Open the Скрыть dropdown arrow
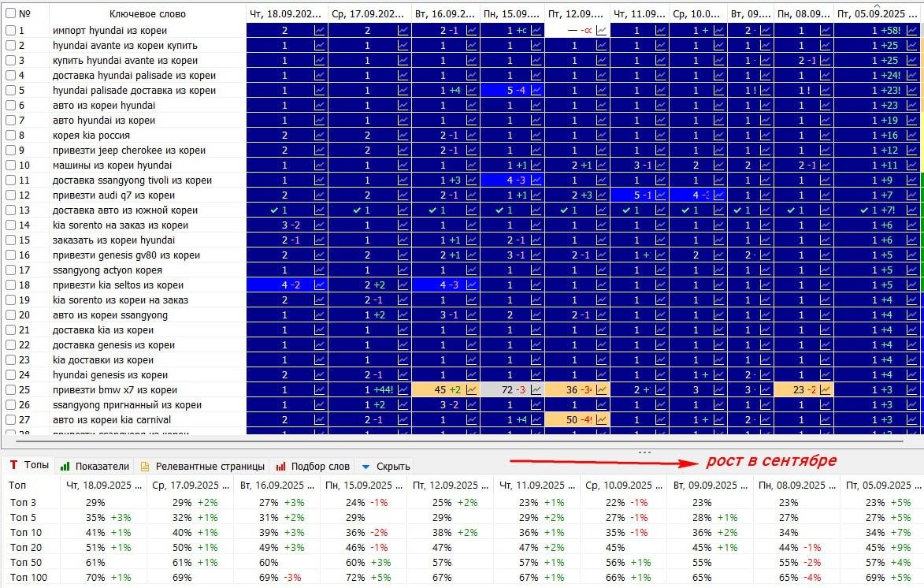Screen dimensions: 924x588 366,467
